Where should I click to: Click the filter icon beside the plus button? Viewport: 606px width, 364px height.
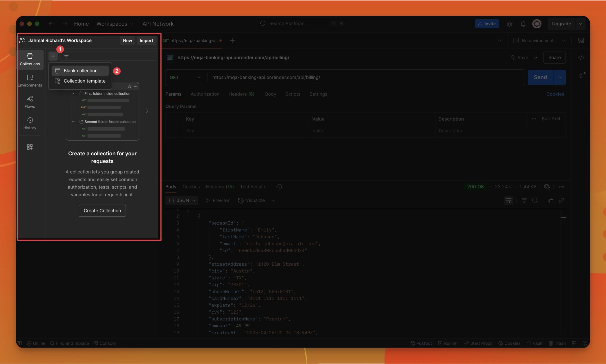click(66, 56)
